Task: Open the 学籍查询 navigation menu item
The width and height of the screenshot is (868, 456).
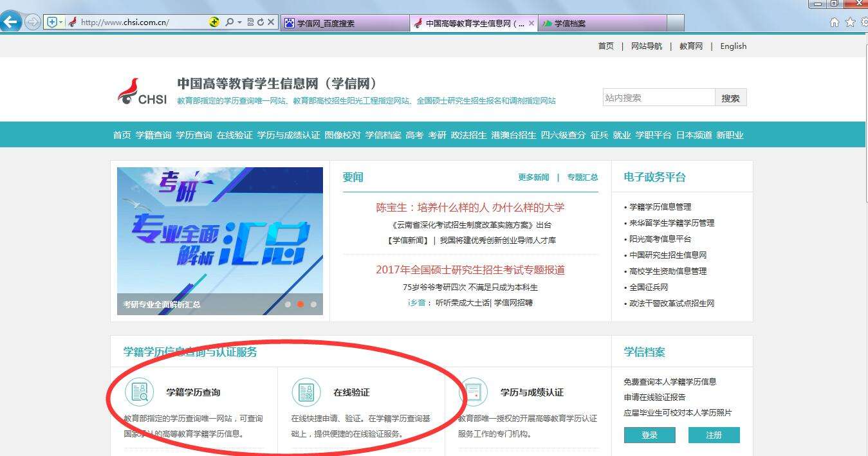Action: 154,135
